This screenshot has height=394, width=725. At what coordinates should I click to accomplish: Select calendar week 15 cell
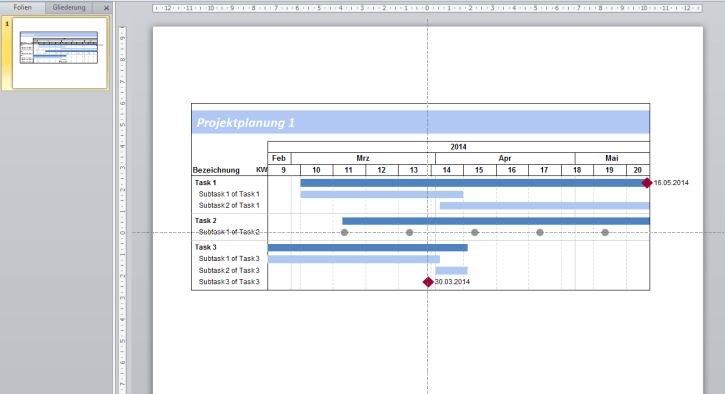(480, 170)
